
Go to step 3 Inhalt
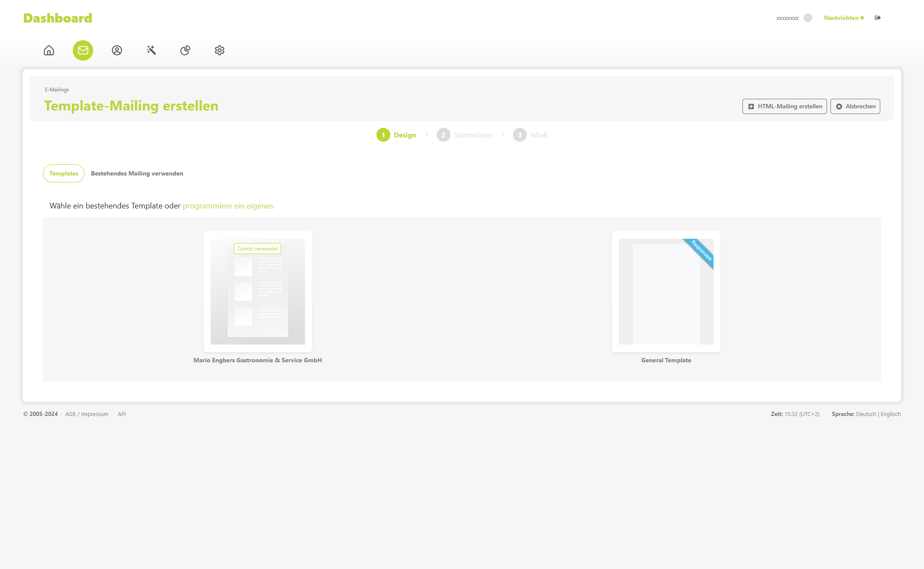(530, 135)
